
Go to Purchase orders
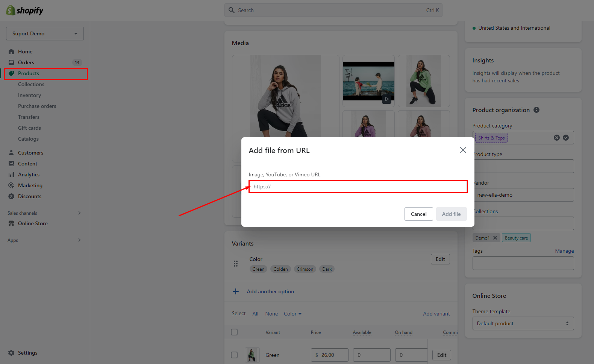pyautogui.click(x=37, y=106)
